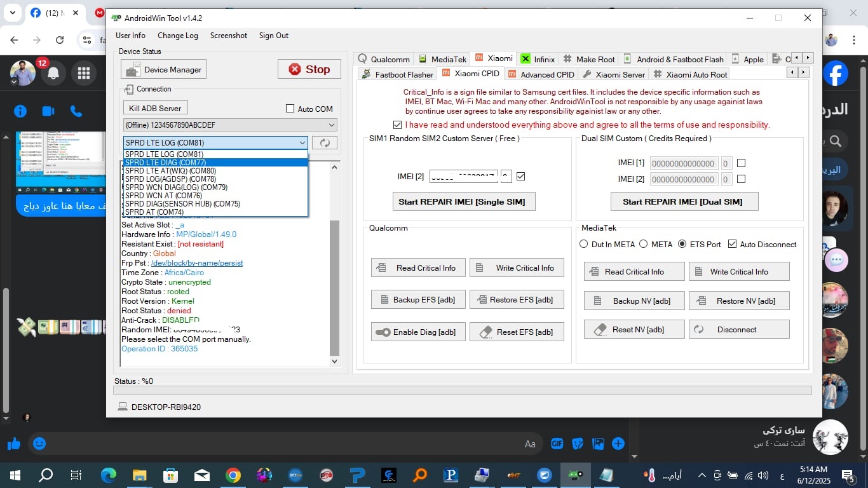Choose SPRD LTE DIAG (COM77) port
This screenshot has width=868, height=488.
click(x=215, y=163)
